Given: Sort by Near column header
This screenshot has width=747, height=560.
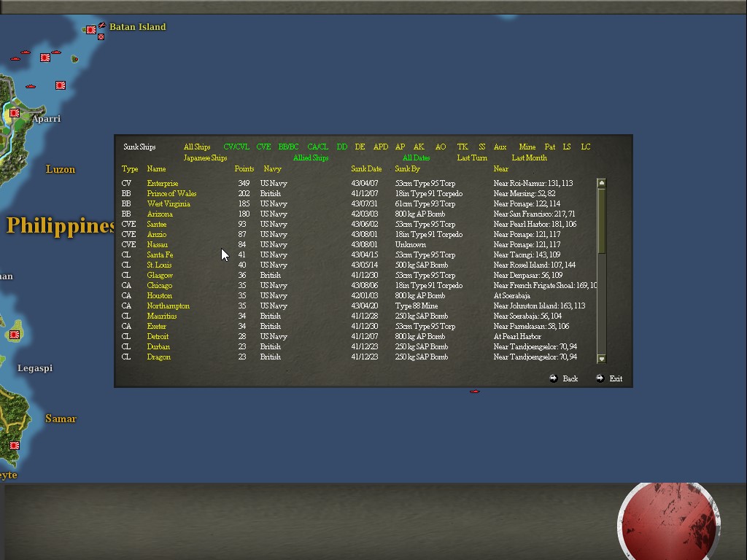Looking at the screenshot, I should point(500,169).
